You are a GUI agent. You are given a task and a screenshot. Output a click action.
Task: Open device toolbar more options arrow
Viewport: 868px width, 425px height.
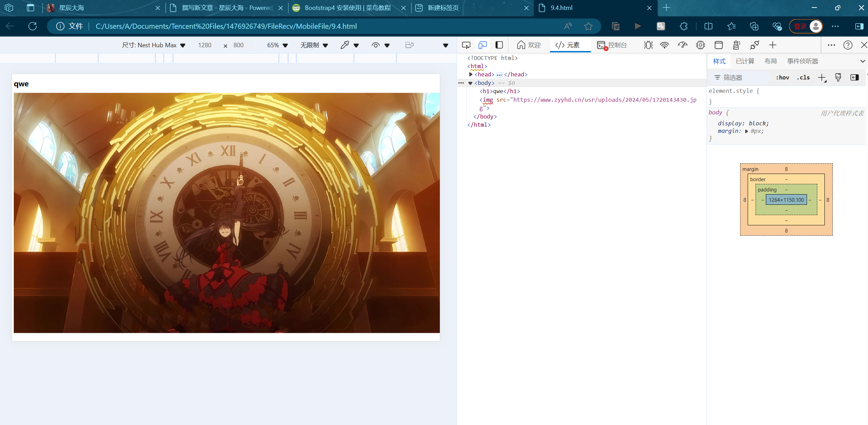[446, 45]
